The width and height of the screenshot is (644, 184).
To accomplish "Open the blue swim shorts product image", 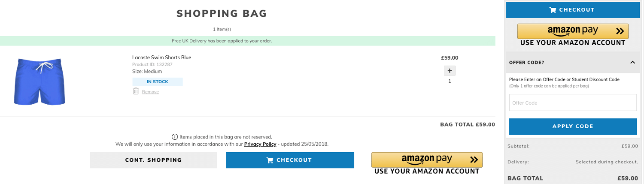I will [39, 82].
